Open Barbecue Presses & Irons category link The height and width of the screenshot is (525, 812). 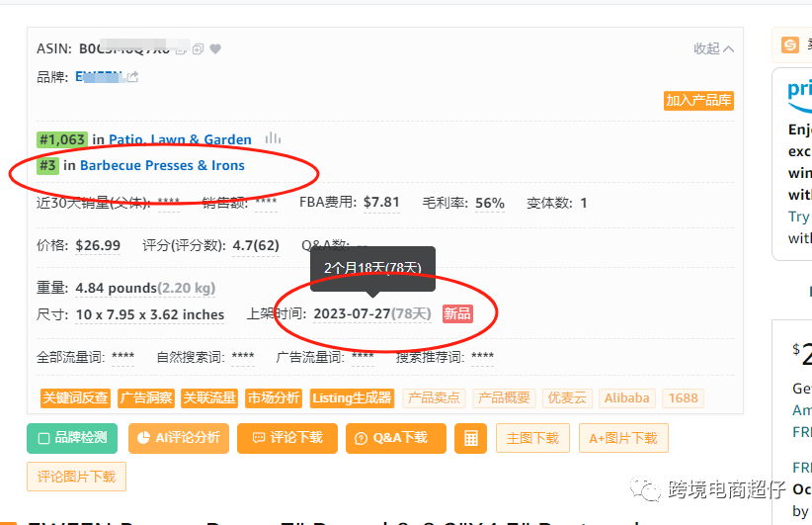[162, 165]
